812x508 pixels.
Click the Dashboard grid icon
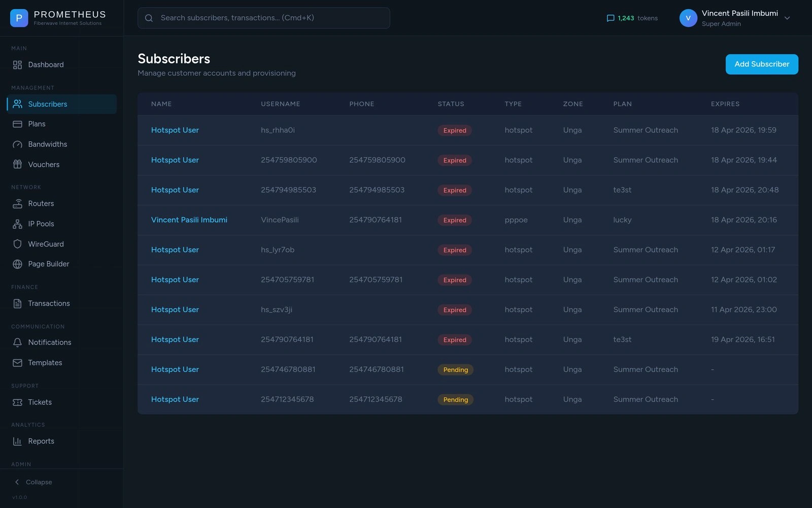(x=17, y=65)
